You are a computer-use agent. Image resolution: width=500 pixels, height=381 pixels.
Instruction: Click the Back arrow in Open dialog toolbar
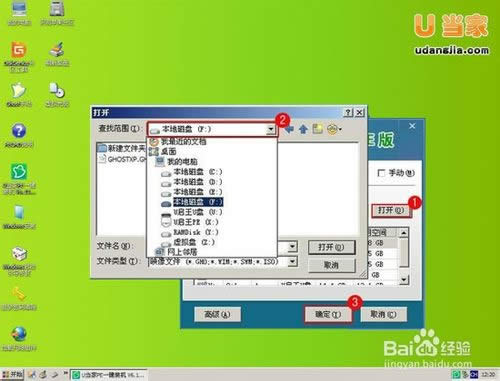click(289, 129)
